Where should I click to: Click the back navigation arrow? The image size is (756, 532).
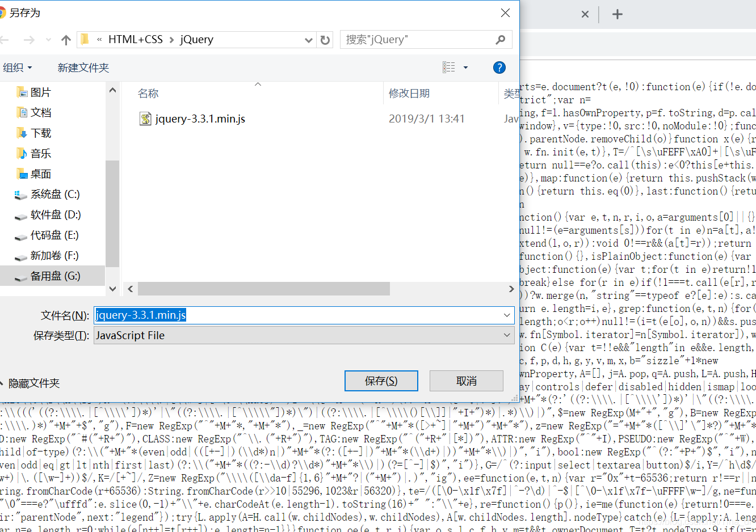point(5,40)
